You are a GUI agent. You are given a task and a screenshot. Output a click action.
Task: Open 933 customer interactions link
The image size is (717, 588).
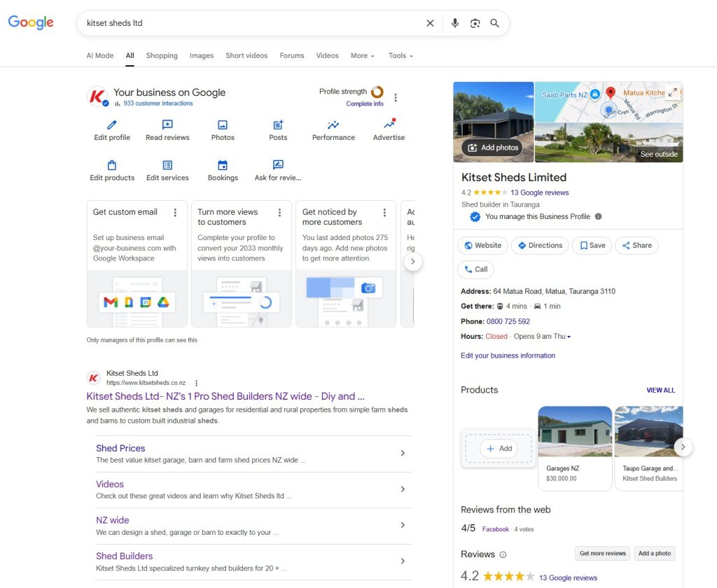[158, 104]
